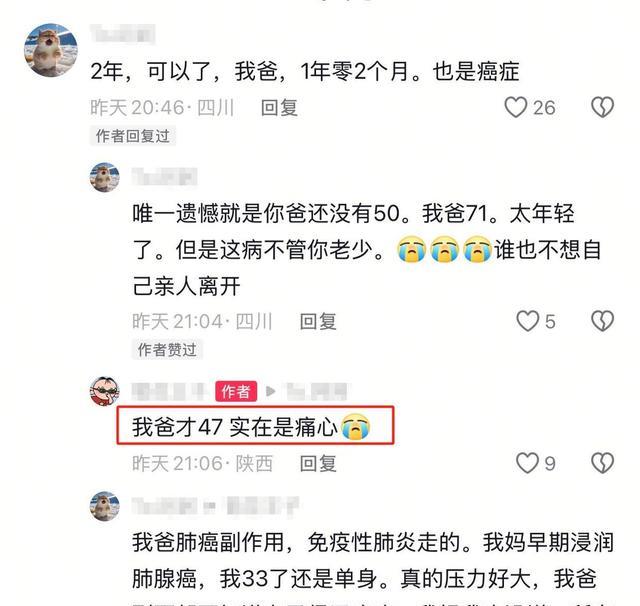Dislike the top comment about 2年

point(602,107)
